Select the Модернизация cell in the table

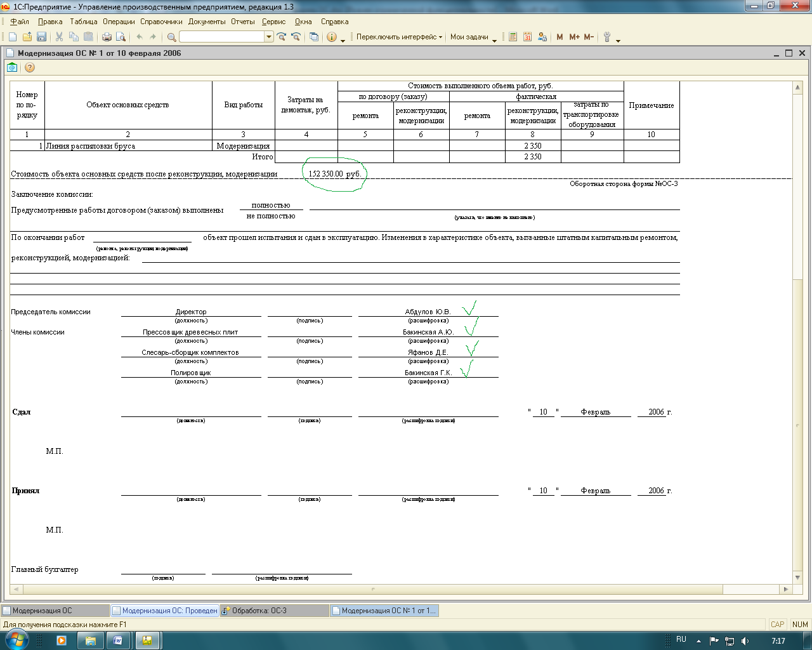click(x=244, y=146)
